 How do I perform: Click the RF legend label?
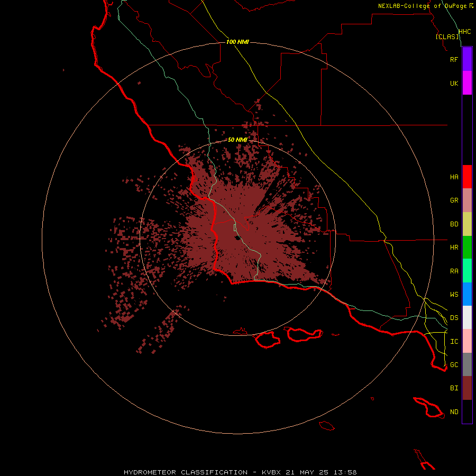[x=454, y=59]
